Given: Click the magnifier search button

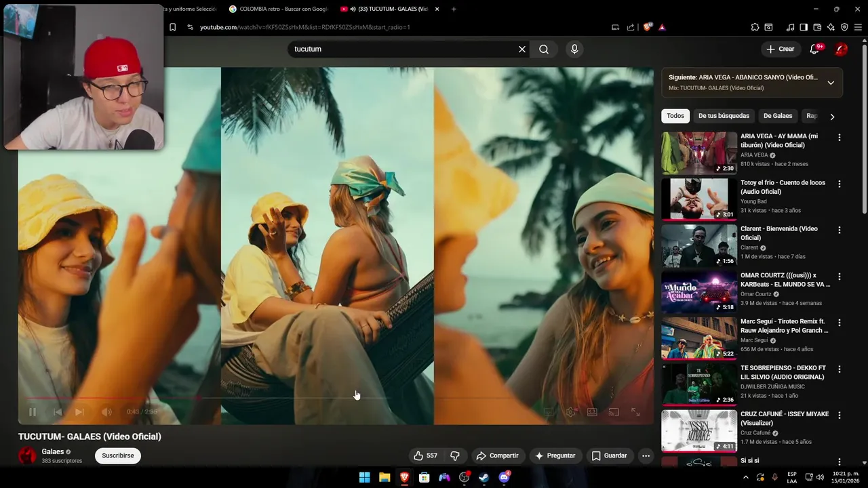Looking at the screenshot, I should pyautogui.click(x=544, y=49).
